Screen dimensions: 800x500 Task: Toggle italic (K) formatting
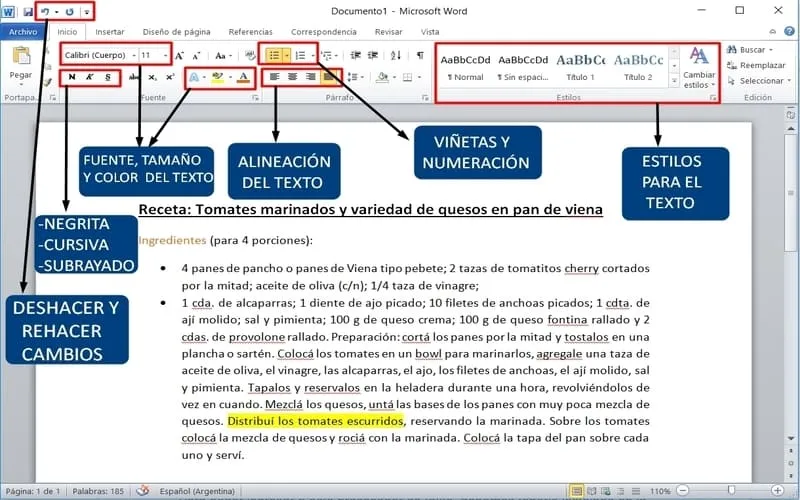pos(90,77)
